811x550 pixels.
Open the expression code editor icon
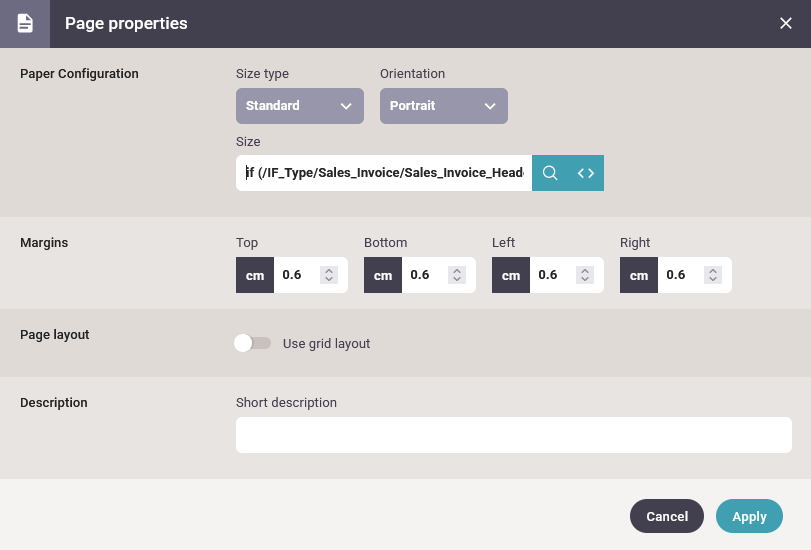click(586, 173)
